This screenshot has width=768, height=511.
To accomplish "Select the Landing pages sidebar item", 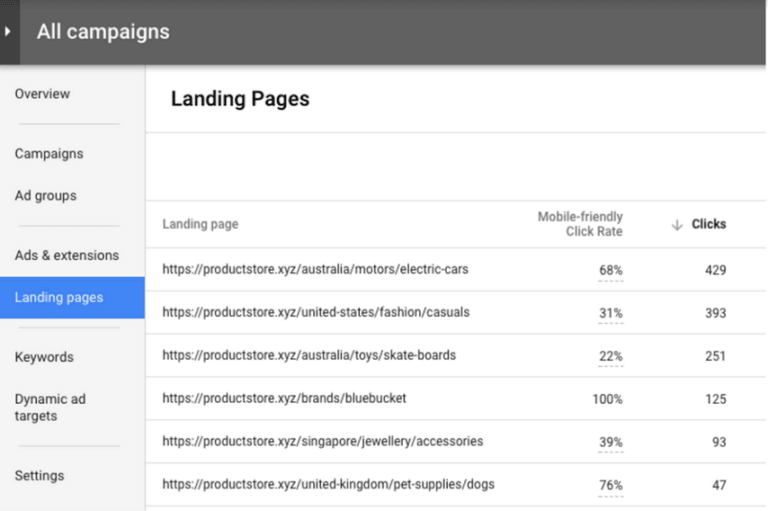I will pyautogui.click(x=58, y=298).
